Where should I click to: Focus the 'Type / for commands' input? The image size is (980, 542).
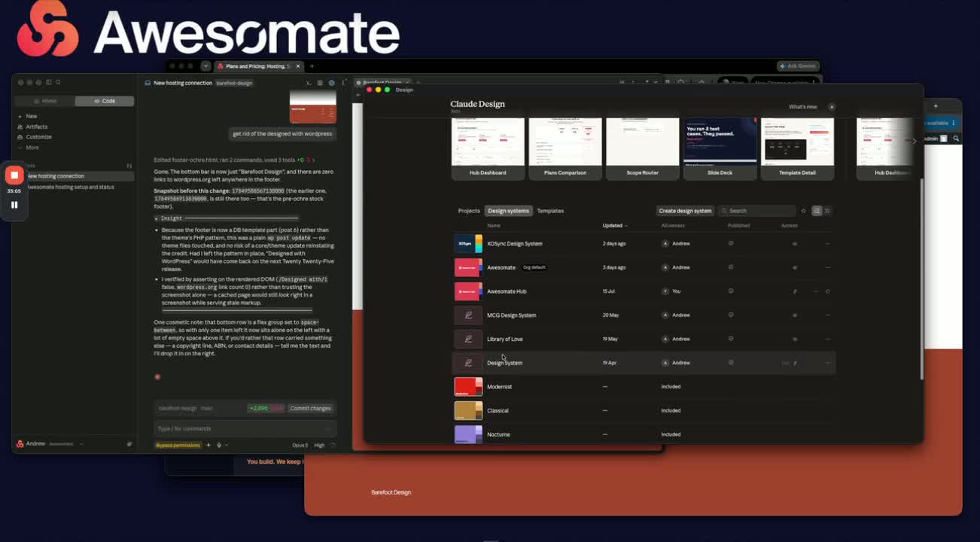click(244, 428)
